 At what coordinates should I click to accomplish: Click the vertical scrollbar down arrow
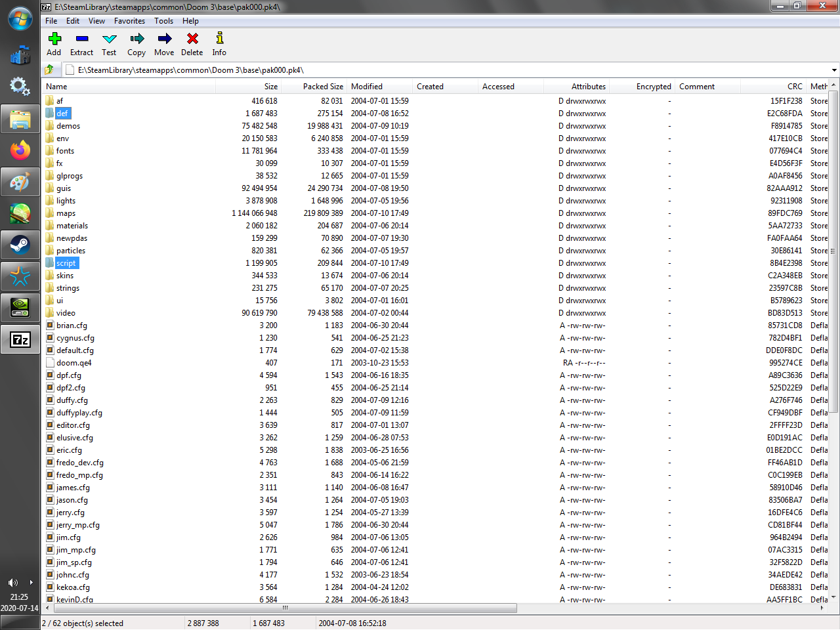[x=833, y=597]
